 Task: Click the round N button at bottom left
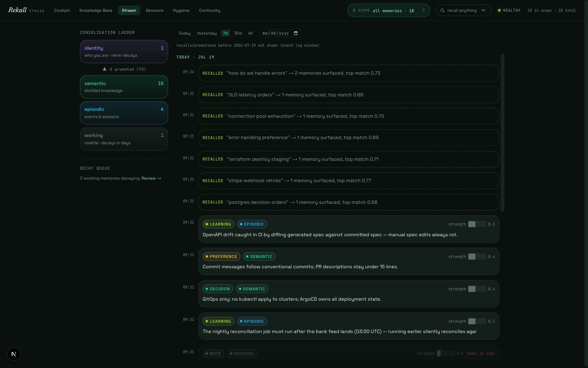[14, 354]
